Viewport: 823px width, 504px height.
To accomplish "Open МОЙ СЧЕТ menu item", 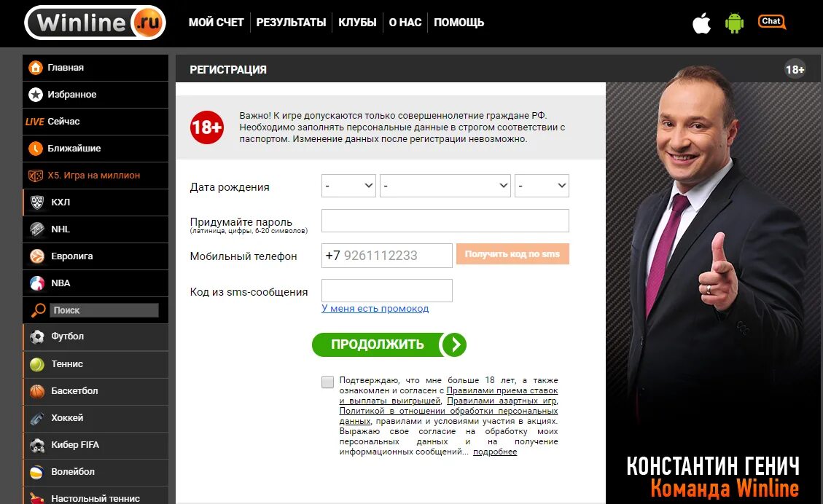I will pyautogui.click(x=217, y=23).
